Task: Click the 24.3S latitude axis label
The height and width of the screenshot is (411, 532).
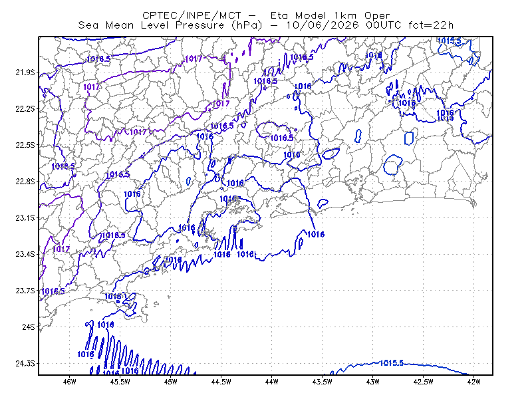Action: pos(25,363)
